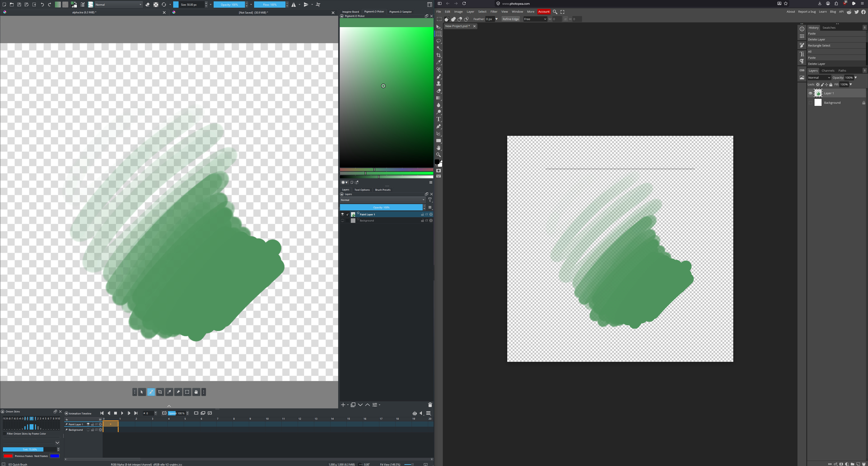Image resolution: width=868 pixels, height=466 pixels.
Task: Stop the animation playback
Action: pyautogui.click(x=115, y=413)
